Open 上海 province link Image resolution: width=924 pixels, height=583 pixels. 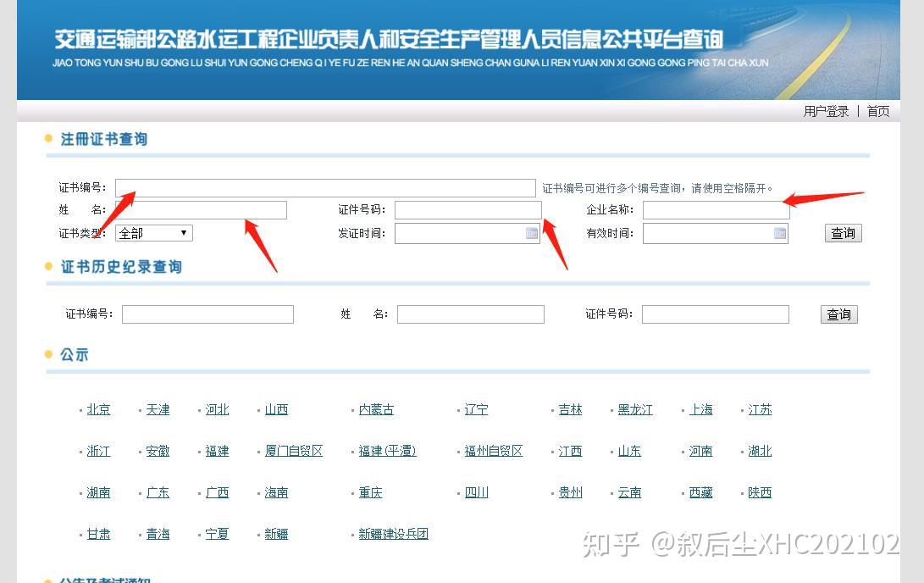point(700,409)
